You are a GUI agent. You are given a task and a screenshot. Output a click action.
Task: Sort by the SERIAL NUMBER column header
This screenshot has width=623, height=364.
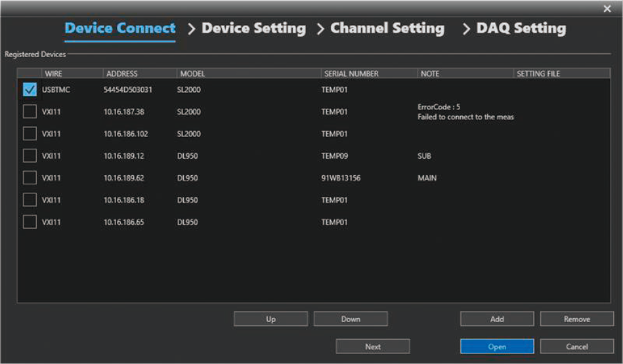pyautogui.click(x=351, y=74)
